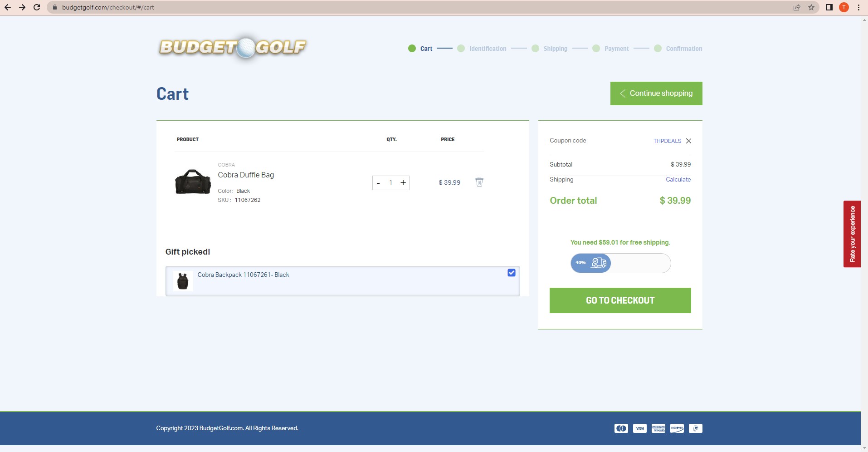868x452 pixels.
Task: Click the free shipping progress bar
Action: point(620,263)
